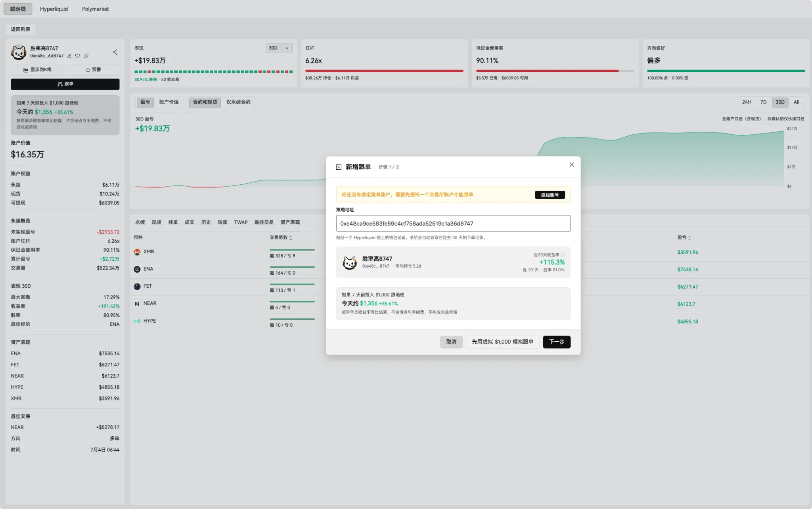Click the red leverage 6.26x progress bar
Image resolution: width=812 pixels, height=509 pixels.
[384, 71]
